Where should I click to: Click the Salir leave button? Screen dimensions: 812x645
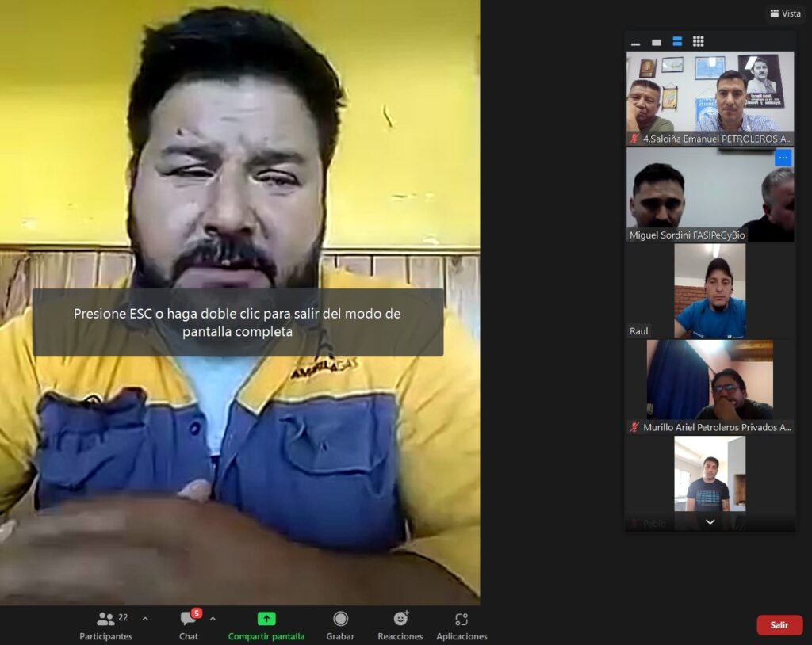(x=779, y=625)
